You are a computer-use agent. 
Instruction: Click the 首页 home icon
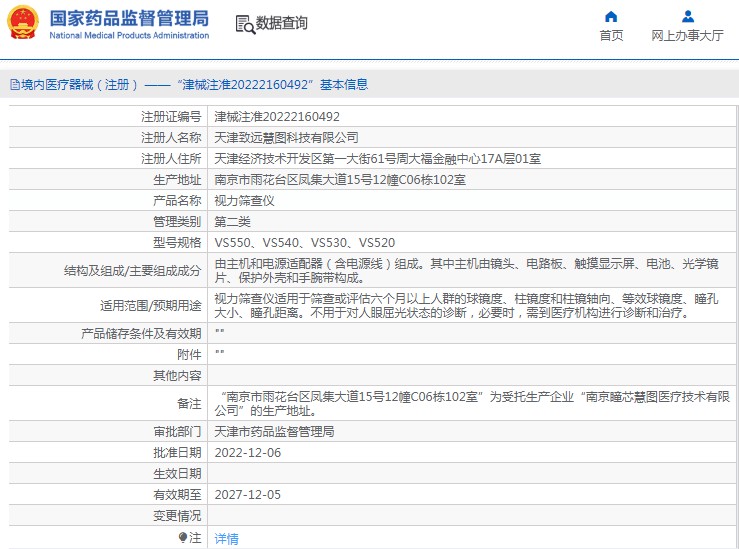click(x=611, y=17)
